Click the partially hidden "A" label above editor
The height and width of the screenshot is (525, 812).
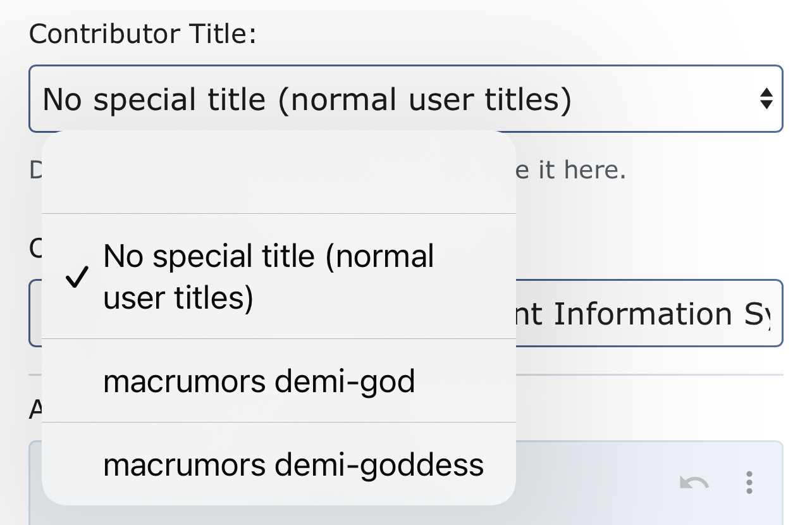(x=35, y=411)
